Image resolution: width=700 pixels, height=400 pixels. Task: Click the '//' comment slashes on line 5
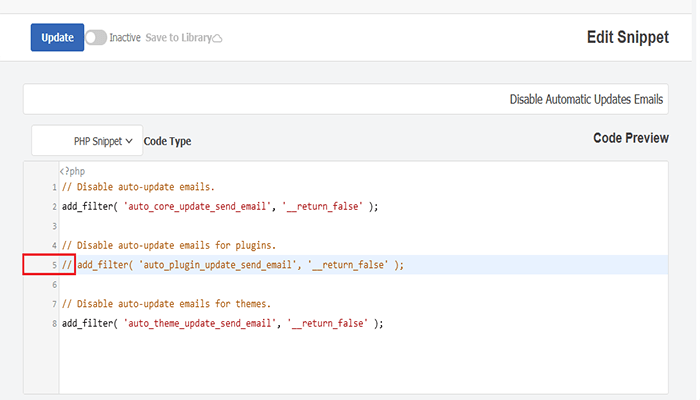pyautogui.click(x=67, y=265)
